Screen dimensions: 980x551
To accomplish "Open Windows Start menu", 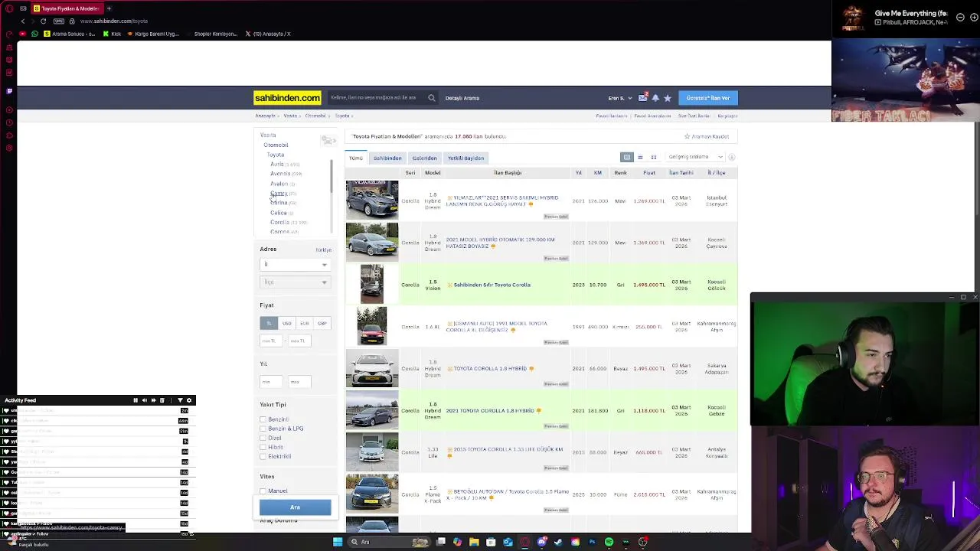I will [x=338, y=542].
